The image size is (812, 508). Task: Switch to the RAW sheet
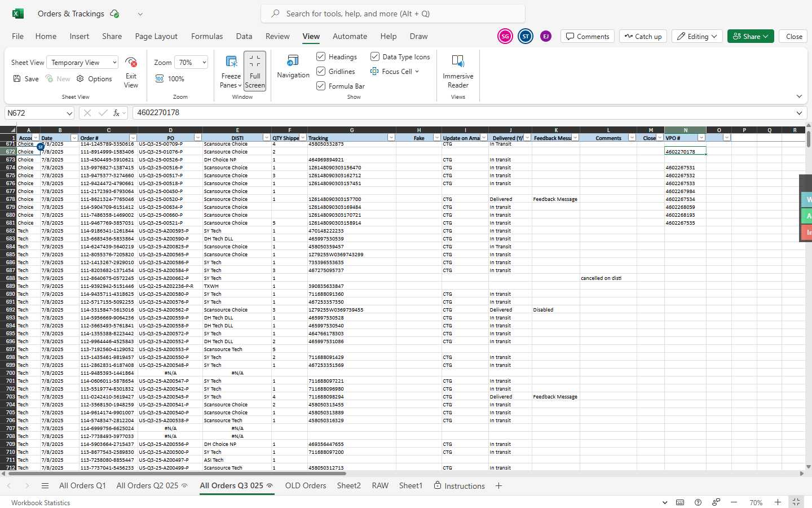tap(380, 485)
